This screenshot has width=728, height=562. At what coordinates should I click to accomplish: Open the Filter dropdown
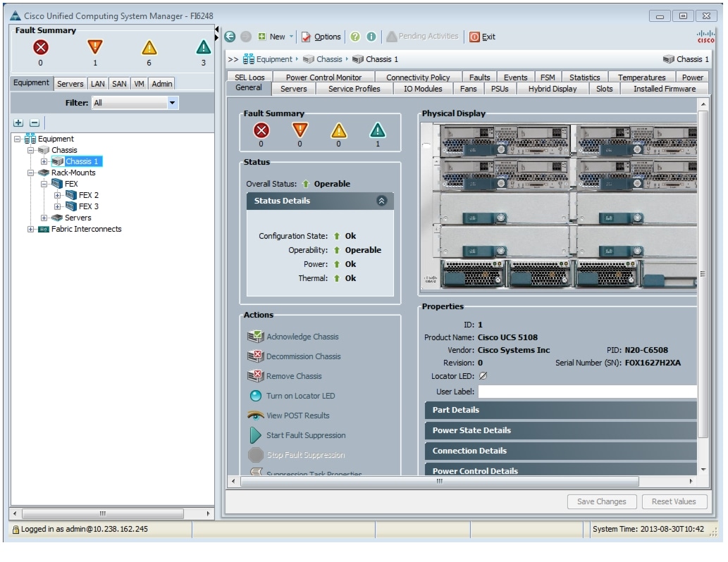coord(173,103)
